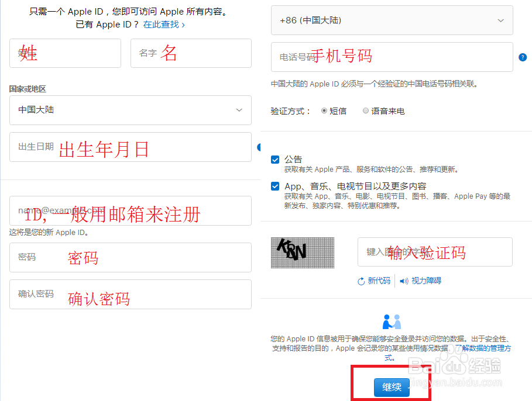Click the 姓 input field

64,53
